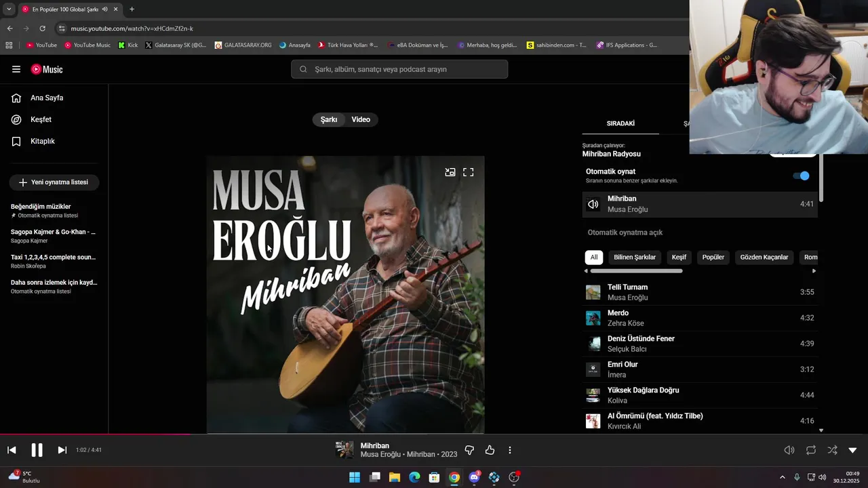Play Yüksek Dağlara Doğru
Screen dimensions: 868x488
click(x=700, y=395)
